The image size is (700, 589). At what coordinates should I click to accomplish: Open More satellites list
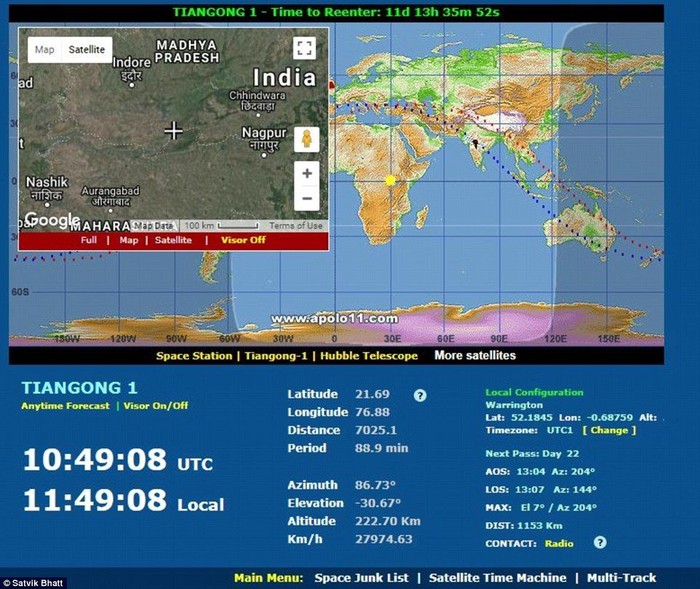coord(475,355)
